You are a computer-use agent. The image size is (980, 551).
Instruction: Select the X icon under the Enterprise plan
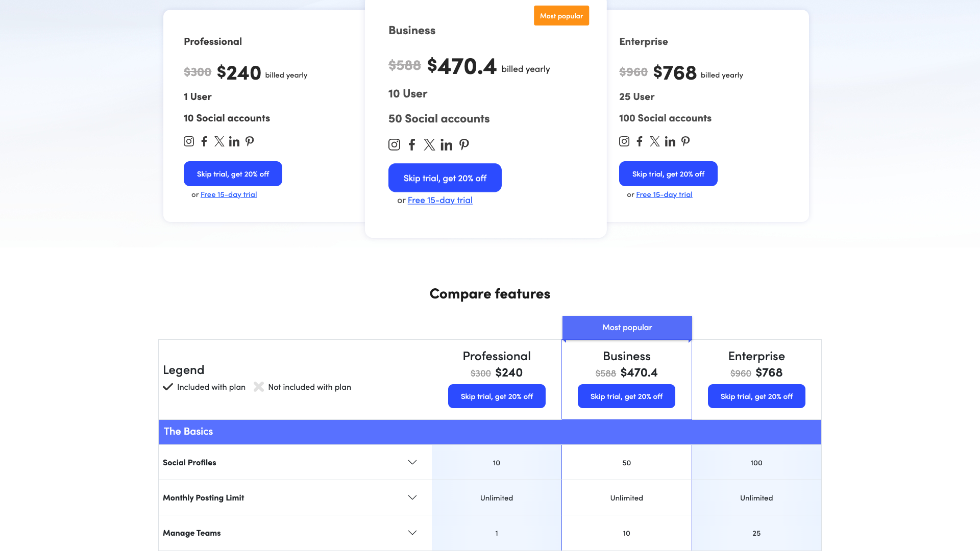(655, 141)
